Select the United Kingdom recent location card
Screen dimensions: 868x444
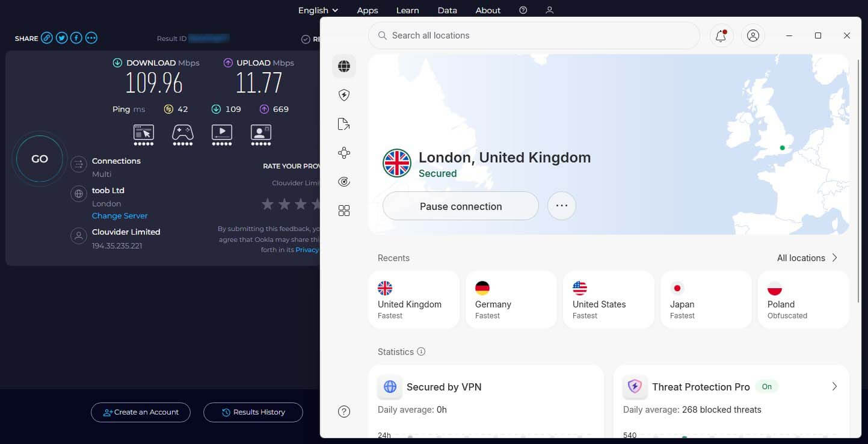click(414, 300)
